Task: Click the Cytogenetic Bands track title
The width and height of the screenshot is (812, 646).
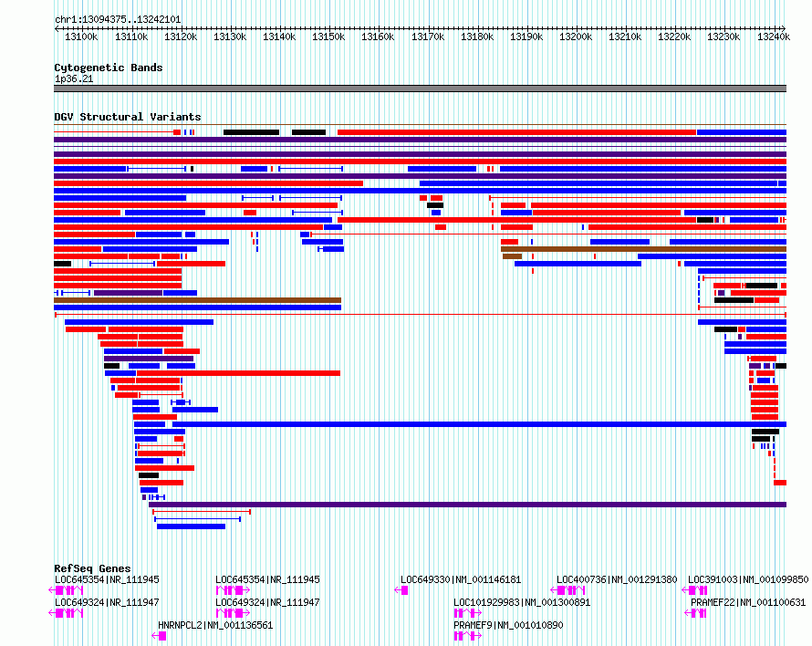Action: pos(109,68)
